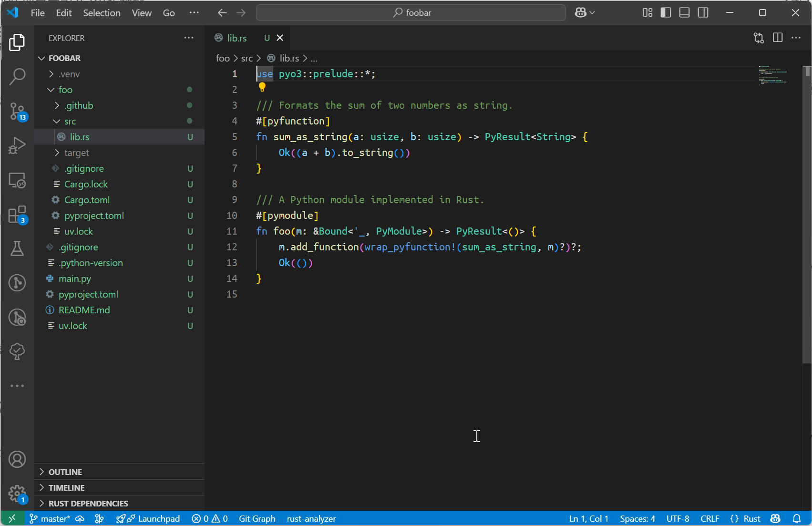The width and height of the screenshot is (812, 526).
Task: Click the foobar command center search box
Action: (411, 13)
